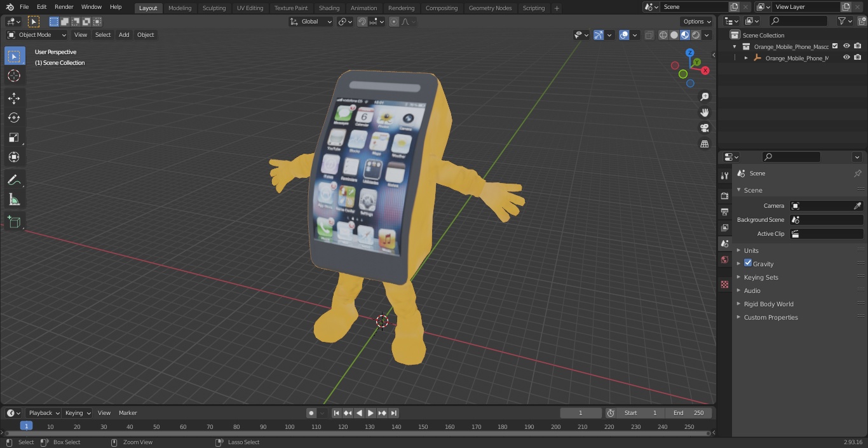Open the Global transform orientation dropdown
The width and height of the screenshot is (868, 448).
[x=311, y=22]
